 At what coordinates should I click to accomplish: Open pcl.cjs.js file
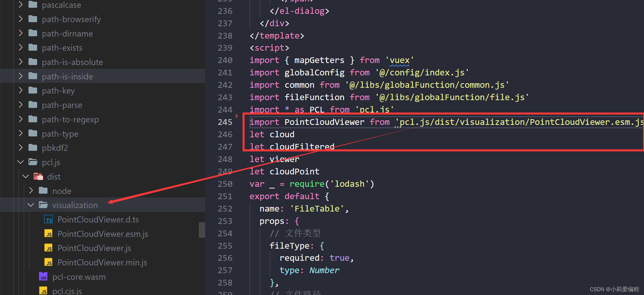[67, 291]
